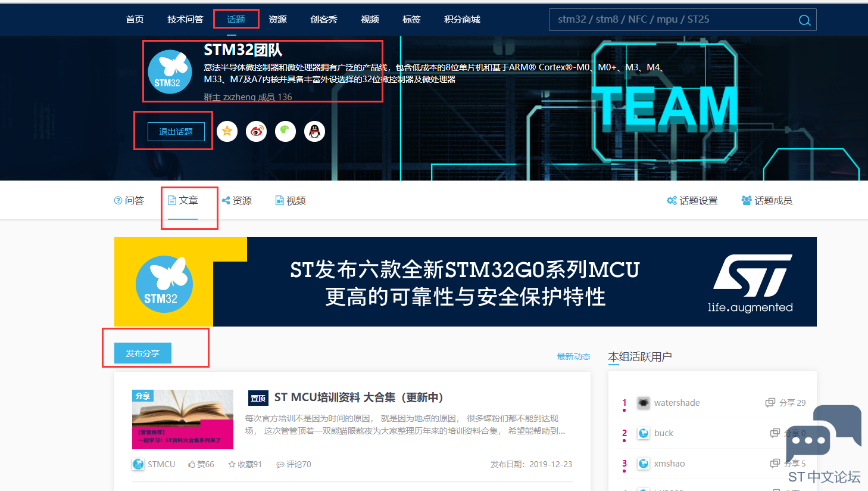Share to QZone via the star icon

click(227, 131)
